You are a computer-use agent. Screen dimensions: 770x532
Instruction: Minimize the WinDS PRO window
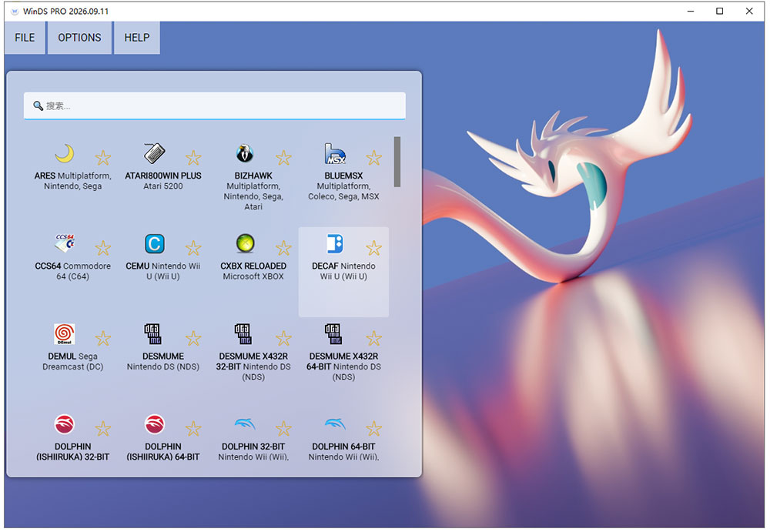[691, 11]
